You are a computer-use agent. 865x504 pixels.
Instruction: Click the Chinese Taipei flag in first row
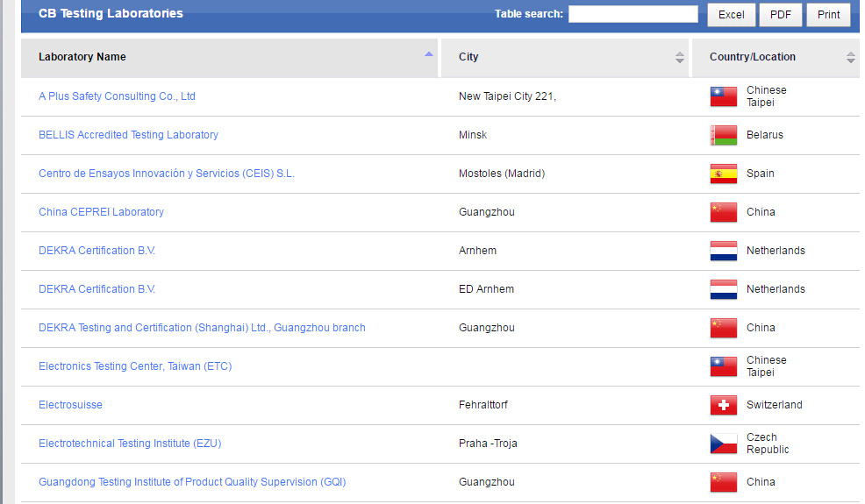(723, 96)
